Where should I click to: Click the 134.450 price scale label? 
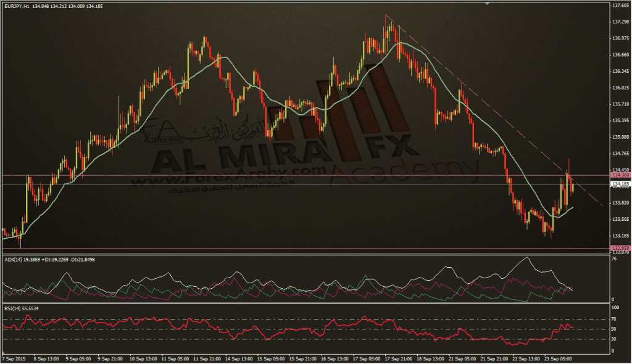pos(621,170)
